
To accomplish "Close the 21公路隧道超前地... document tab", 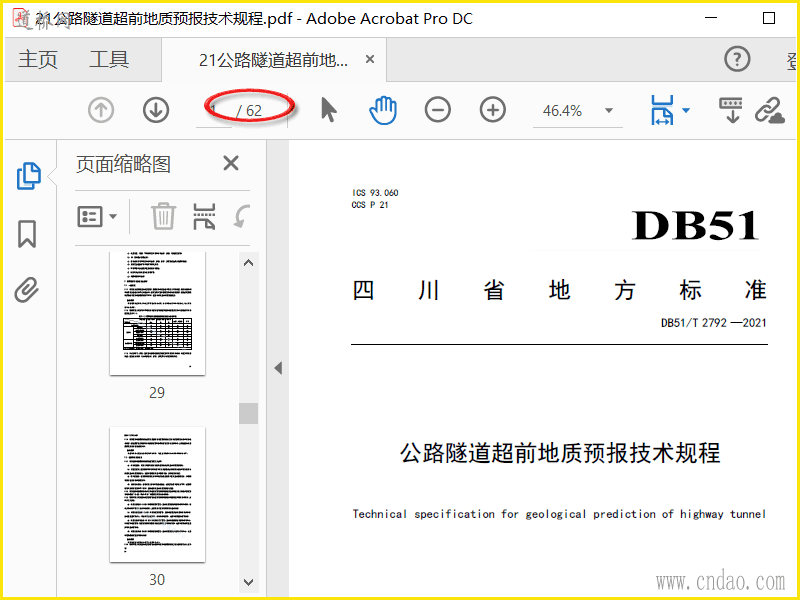I will click(370, 59).
